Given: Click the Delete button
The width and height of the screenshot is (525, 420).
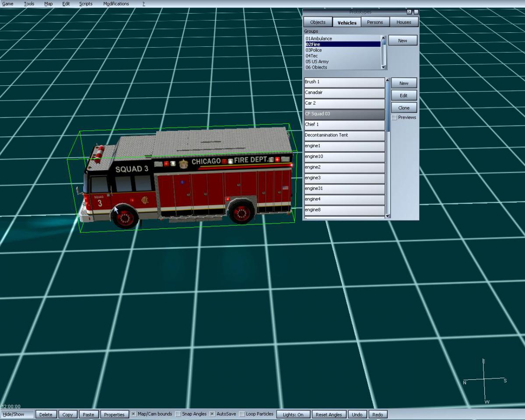Looking at the screenshot, I should click(46, 414).
